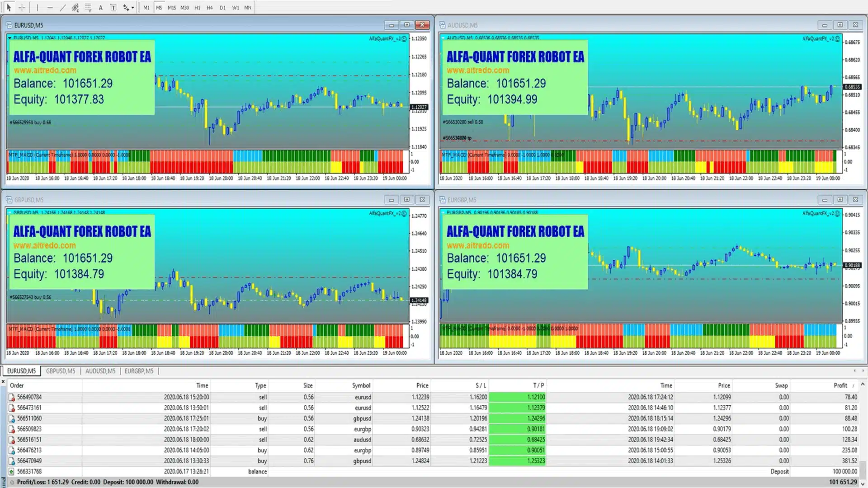
Task: Click sell order icon for 566473161
Action: 12,408
